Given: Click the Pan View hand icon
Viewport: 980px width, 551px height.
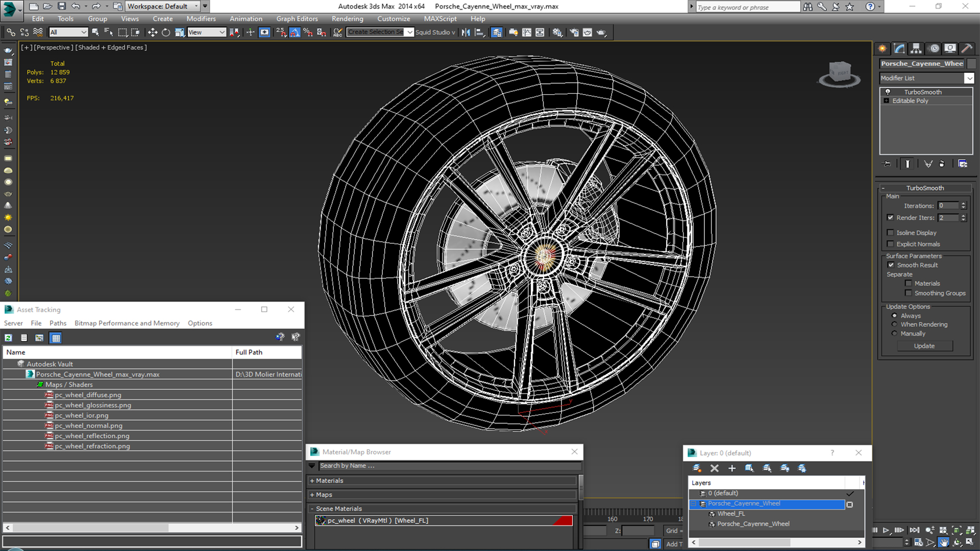Looking at the screenshot, I should pyautogui.click(x=944, y=542).
